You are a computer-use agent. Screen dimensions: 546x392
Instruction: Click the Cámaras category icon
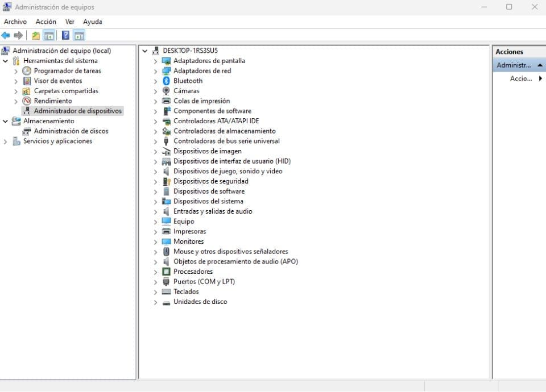[167, 91]
